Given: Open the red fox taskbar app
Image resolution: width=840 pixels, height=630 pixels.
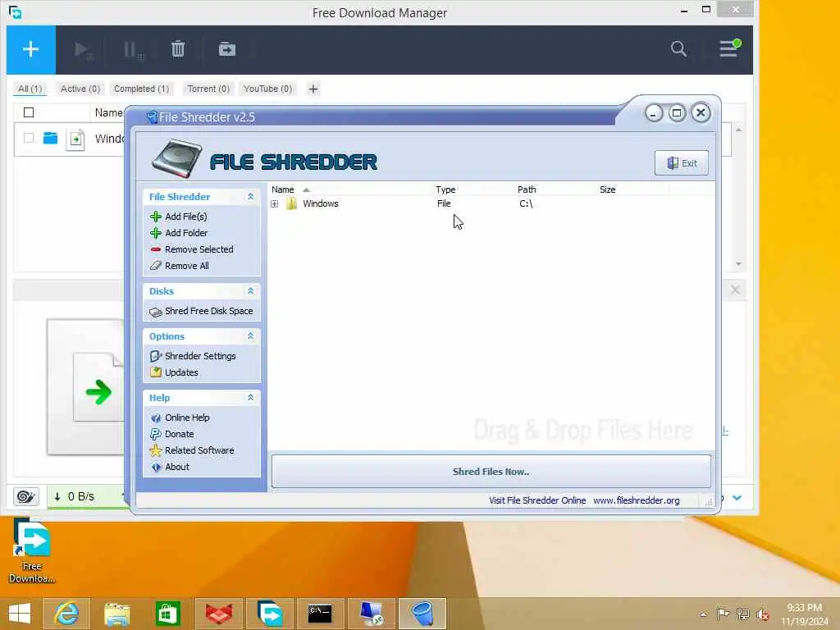Looking at the screenshot, I should coord(218,614).
